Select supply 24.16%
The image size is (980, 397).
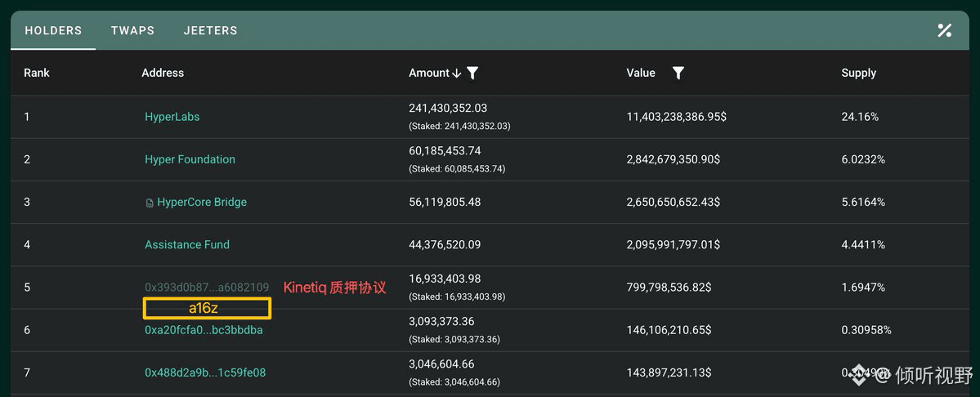tap(860, 117)
